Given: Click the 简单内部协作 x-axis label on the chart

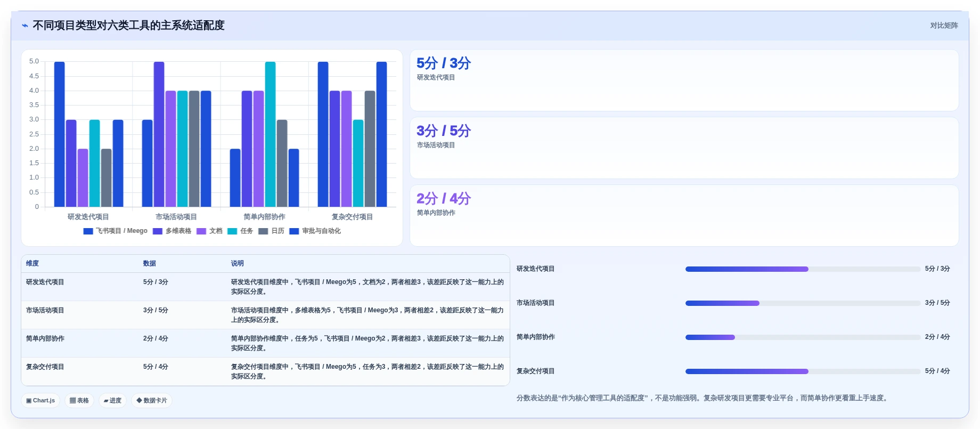Looking at the screenshot, I should pos(264,217).
